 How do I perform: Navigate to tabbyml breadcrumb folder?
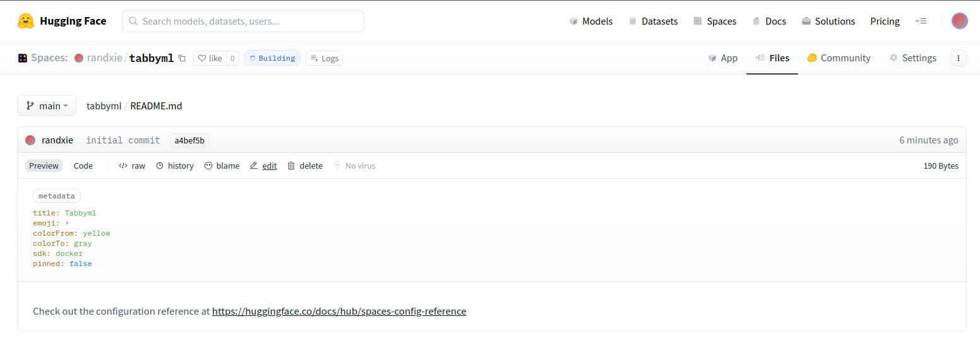click(104, 106)
